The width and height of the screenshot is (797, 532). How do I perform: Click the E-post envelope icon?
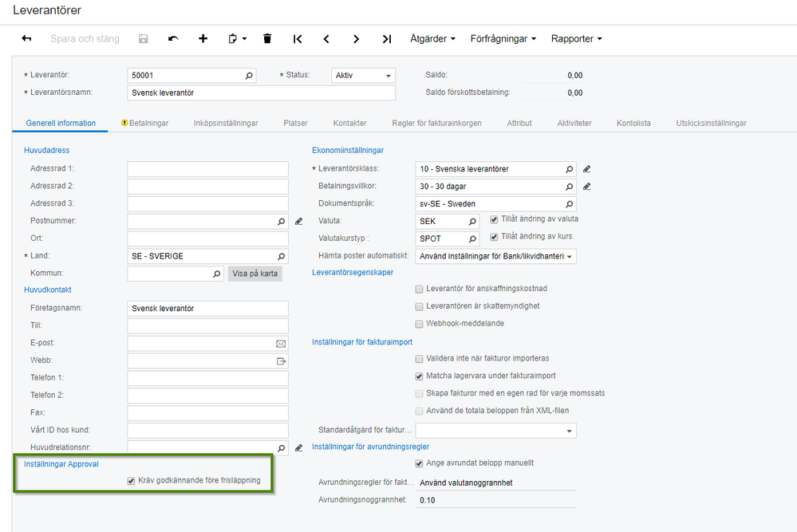[281, 344]
